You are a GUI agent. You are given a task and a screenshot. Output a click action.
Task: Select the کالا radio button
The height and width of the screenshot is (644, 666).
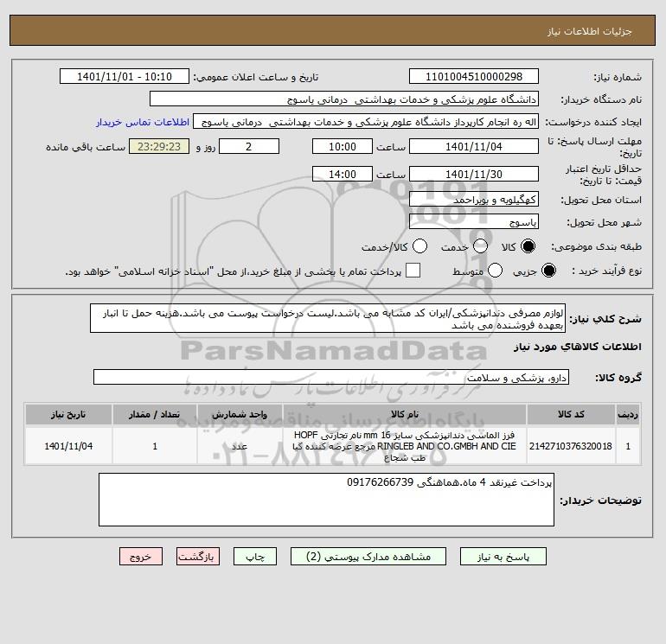(528, 246)
